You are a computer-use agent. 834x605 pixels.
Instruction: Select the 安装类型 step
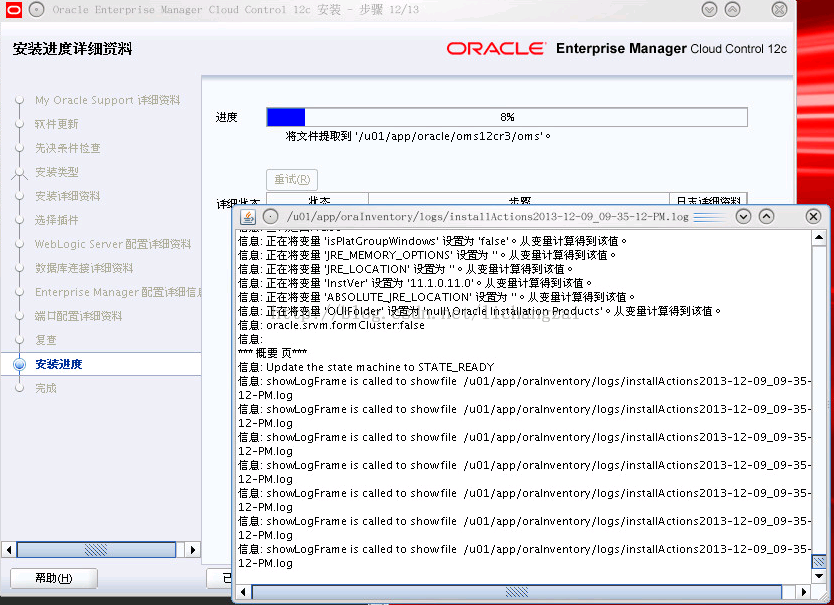(x=56, y=172)
